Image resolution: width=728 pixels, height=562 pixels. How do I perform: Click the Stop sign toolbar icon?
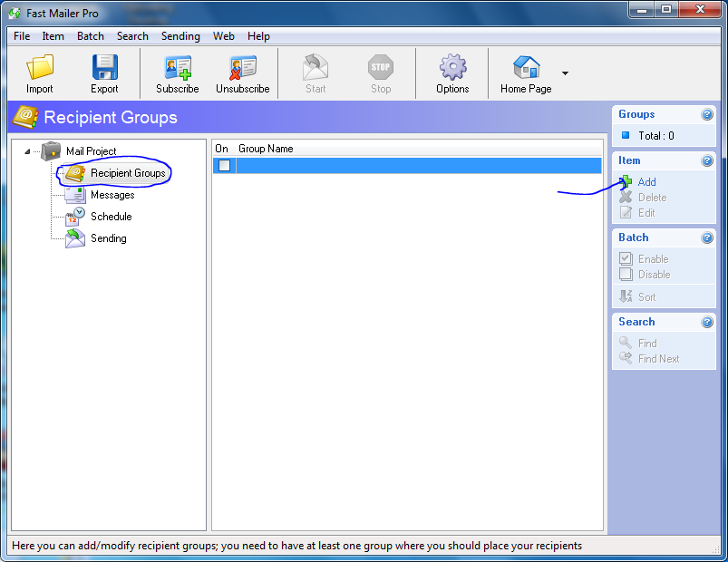pos(381,67)
